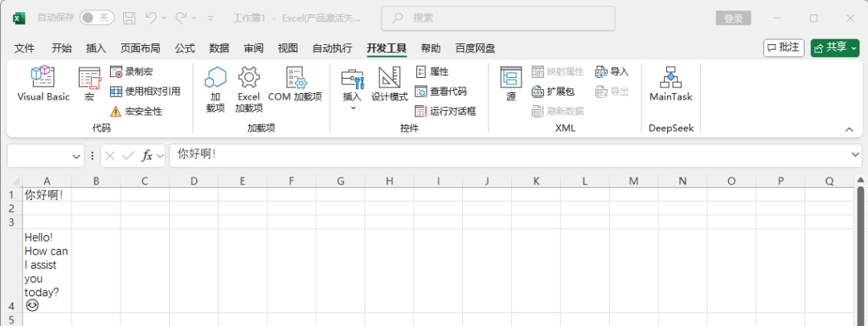Image resolution: width=868 pixels, height=326 pixels.
Task: Select column D header
Action: click(194, 181)
